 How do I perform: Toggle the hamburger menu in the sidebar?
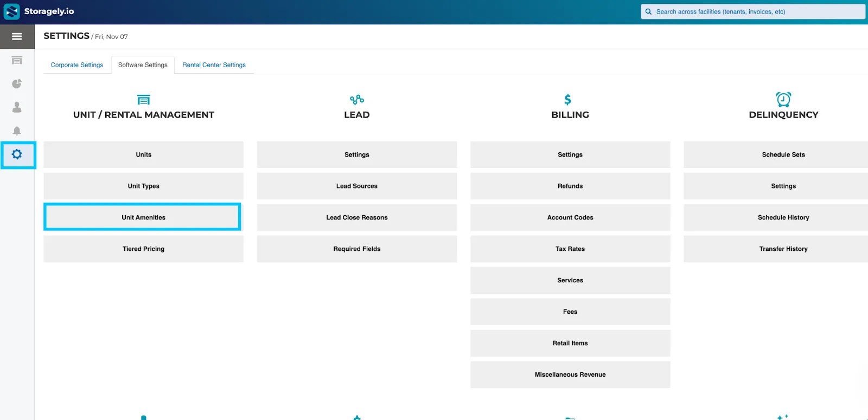coord(17,36)
